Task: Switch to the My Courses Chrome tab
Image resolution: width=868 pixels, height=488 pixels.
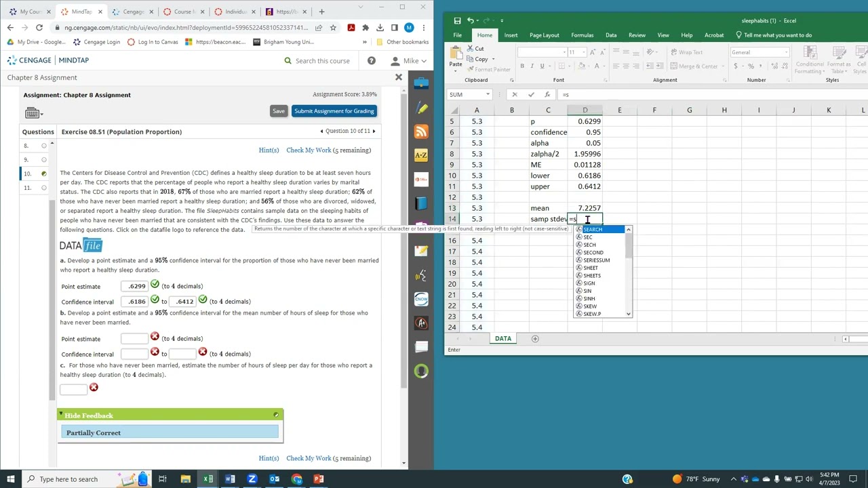Action: pyautogui.click(x=30, y=12)
